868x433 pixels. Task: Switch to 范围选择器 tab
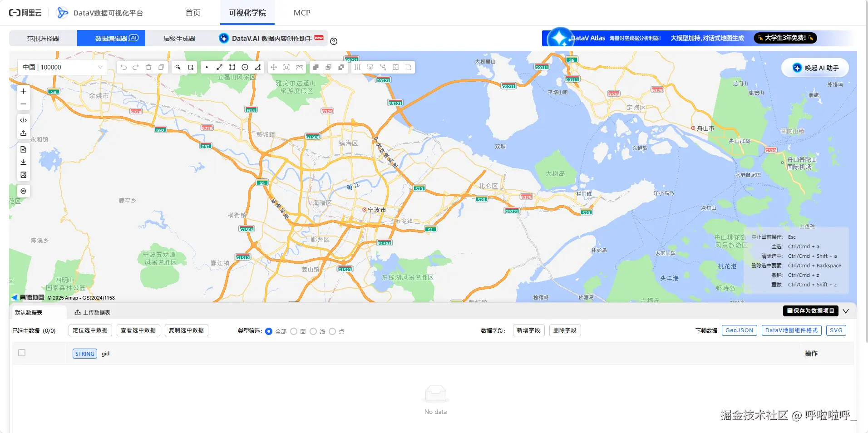43,39
